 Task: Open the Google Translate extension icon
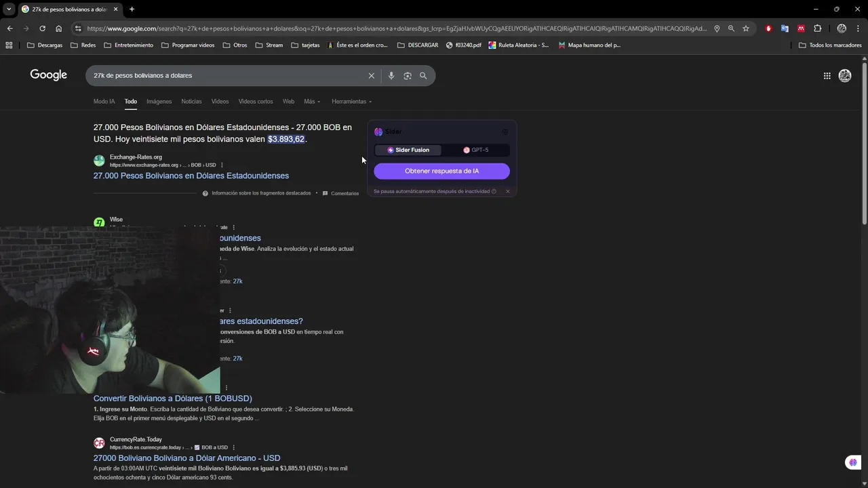pyautogui.click(x=785, y=28)
